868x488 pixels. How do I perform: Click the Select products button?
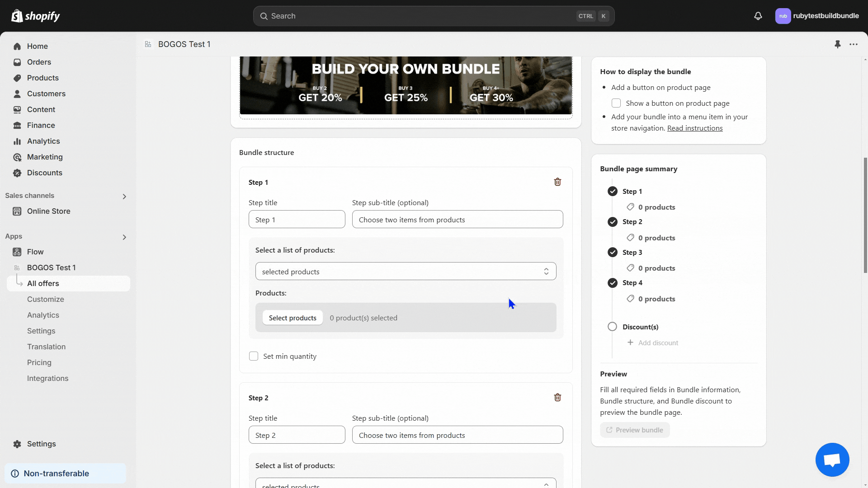coord(292,318)
